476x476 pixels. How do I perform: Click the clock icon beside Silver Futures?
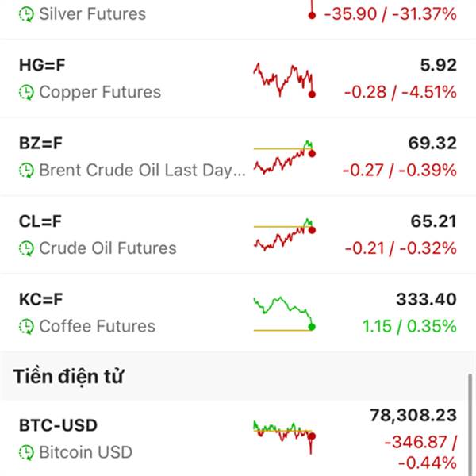27,14
